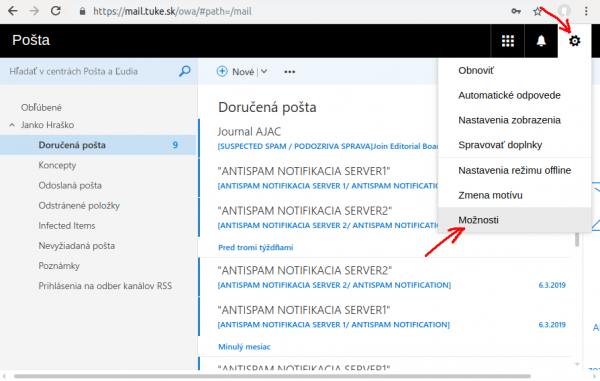Open more actions ellipsis in toolbar
The height and width of the screenshot is (381, 600).
(x=290, y=72)
